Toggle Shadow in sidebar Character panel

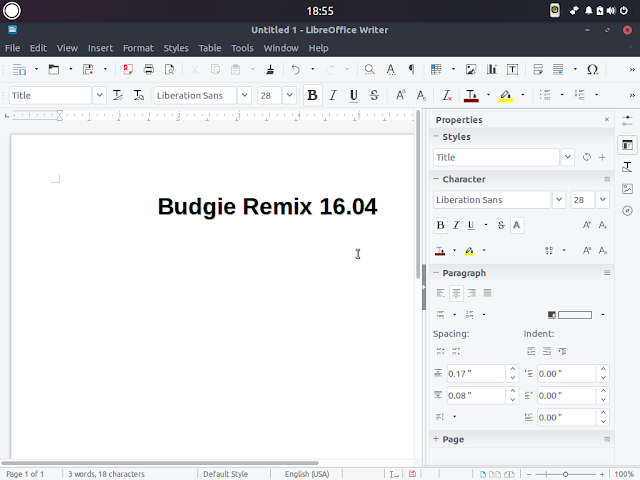point(517,225)
